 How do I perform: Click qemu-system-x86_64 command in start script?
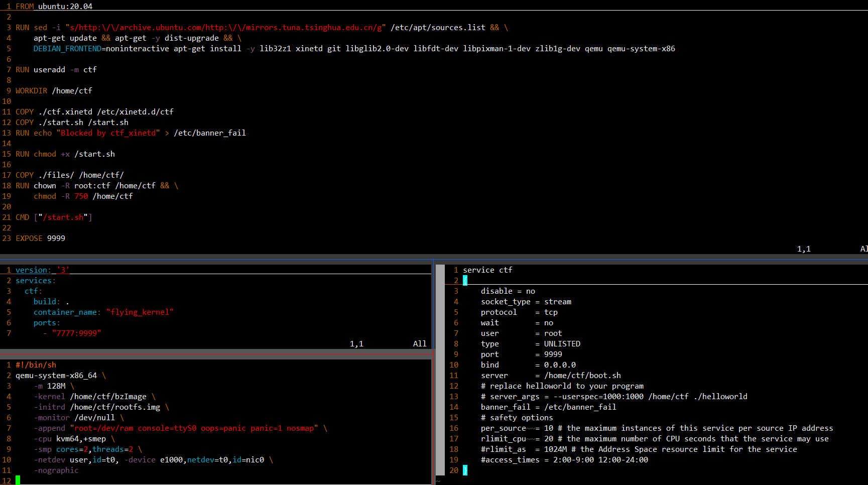pyautogui.click(x=56, y=376)
